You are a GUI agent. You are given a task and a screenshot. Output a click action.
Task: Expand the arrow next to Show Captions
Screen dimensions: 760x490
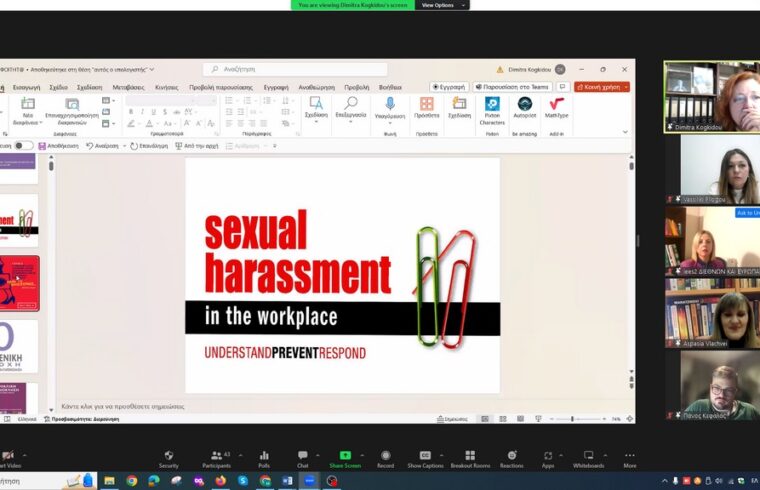440,455
